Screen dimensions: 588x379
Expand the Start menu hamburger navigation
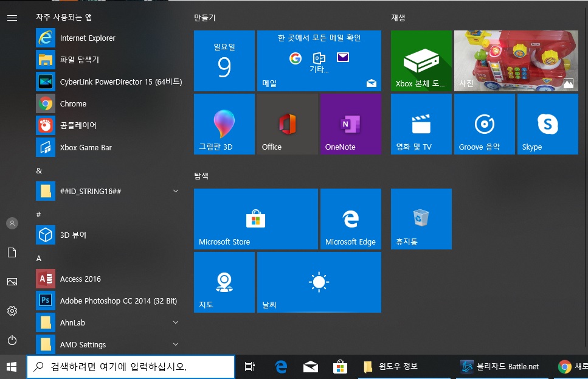pyautogui.click(x=12, y=18)
